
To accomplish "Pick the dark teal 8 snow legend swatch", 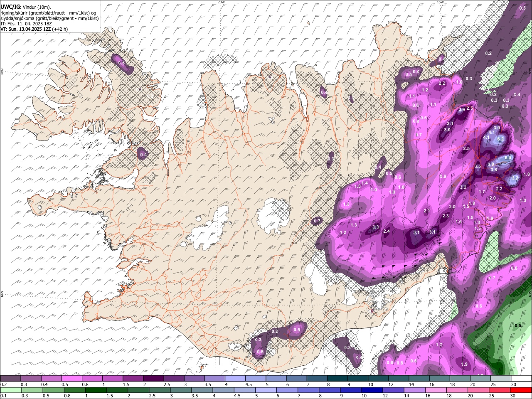I will click(x=337, y=379).
